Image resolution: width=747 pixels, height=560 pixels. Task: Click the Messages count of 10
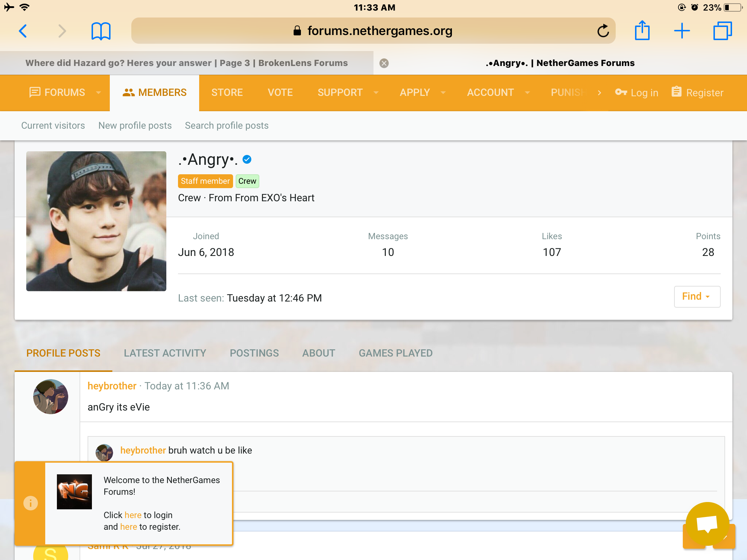(388, 252)
